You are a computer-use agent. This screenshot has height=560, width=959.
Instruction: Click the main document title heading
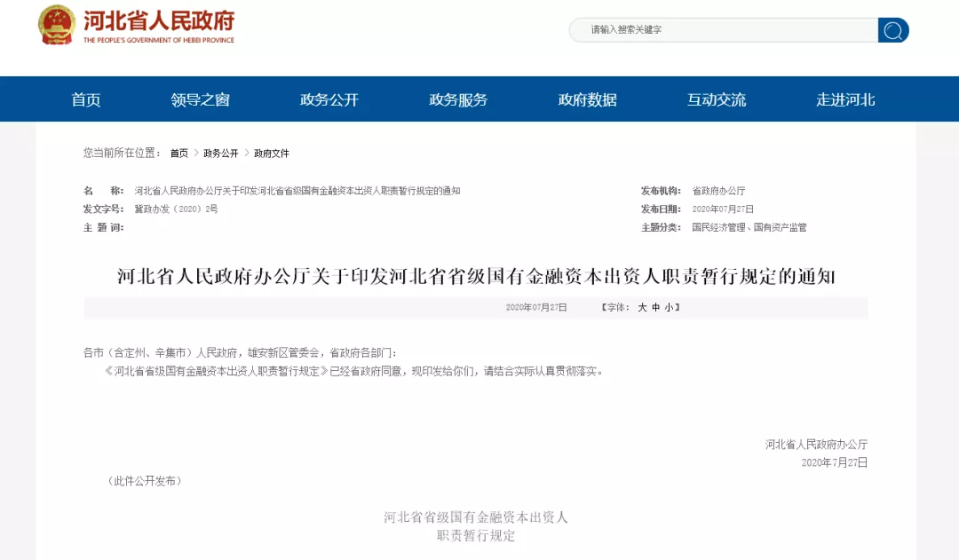tap(476, 277)
